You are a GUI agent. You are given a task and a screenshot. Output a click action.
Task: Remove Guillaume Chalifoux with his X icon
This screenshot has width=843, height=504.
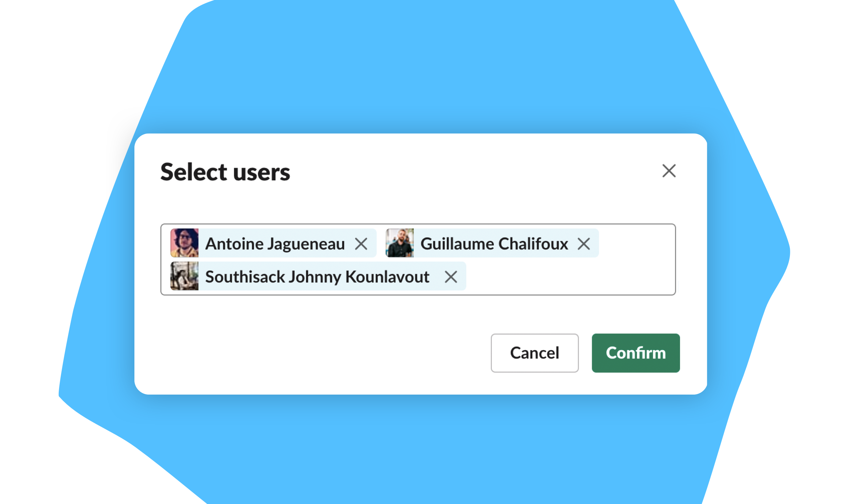click(584, 243)
